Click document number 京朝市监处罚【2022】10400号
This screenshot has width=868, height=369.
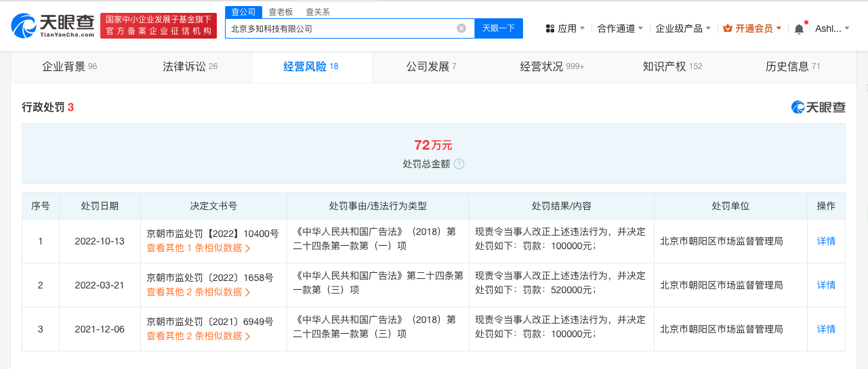point(213,234)
